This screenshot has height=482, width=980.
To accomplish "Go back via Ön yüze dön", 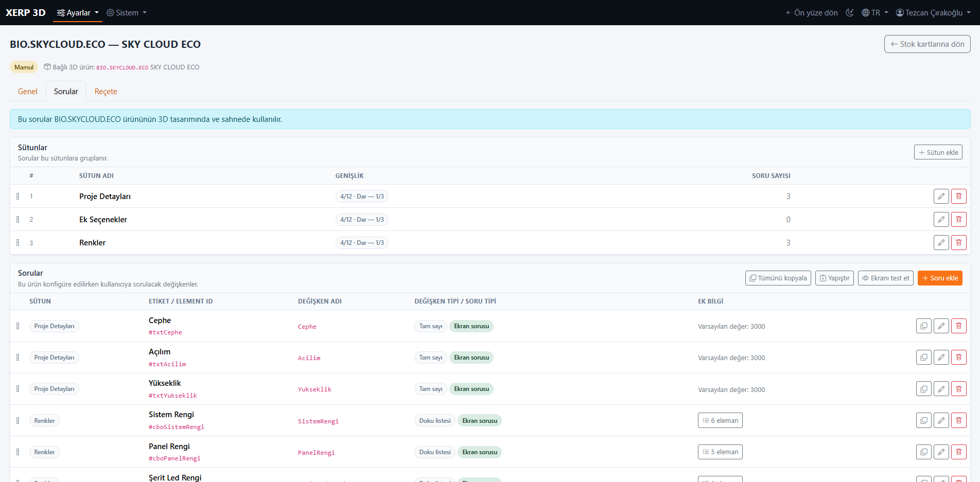I will coord(812,13).
